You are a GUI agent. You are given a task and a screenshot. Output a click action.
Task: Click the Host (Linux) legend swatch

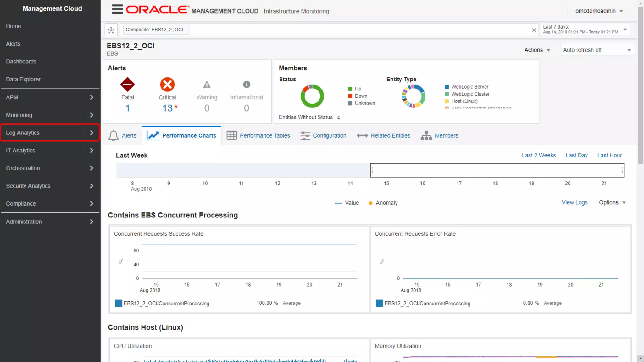click(447, 101)
